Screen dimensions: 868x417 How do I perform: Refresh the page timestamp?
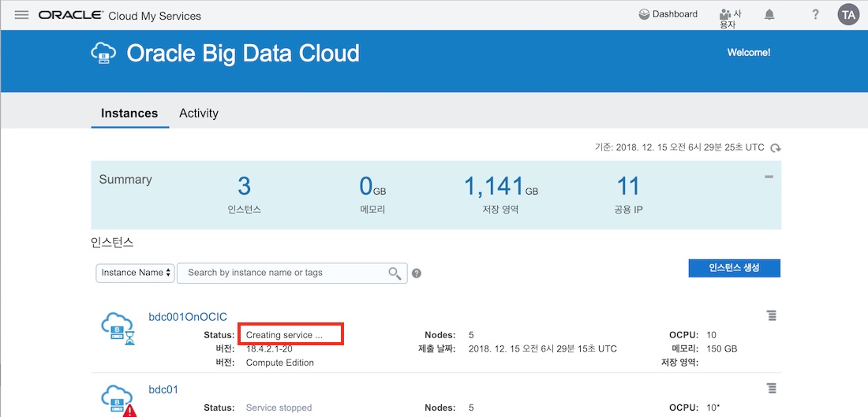776,147
